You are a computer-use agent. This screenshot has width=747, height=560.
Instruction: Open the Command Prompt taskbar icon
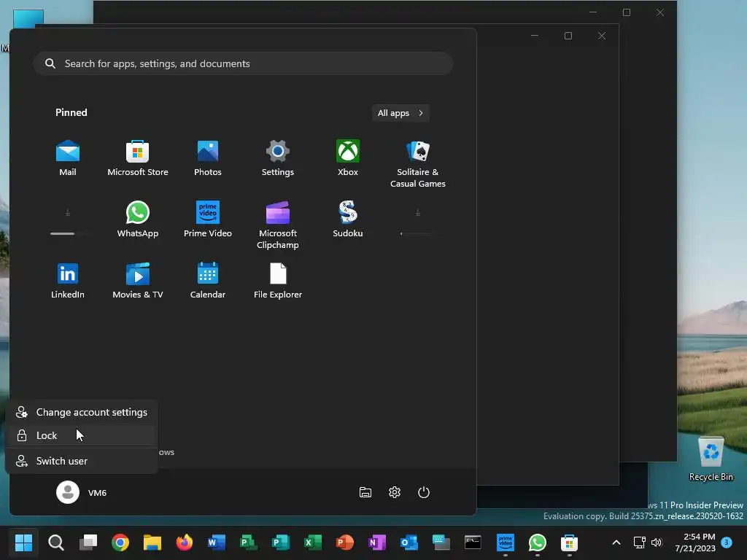coord(473,542)
